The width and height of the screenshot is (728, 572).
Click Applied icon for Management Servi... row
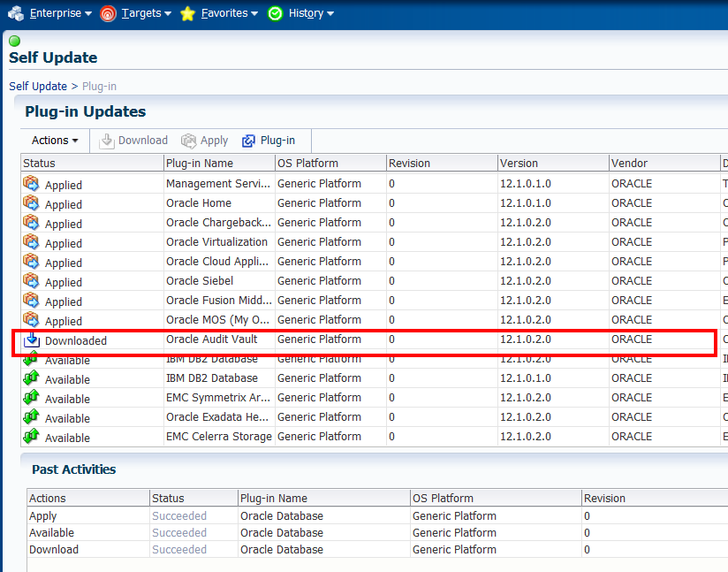[31, 184]
